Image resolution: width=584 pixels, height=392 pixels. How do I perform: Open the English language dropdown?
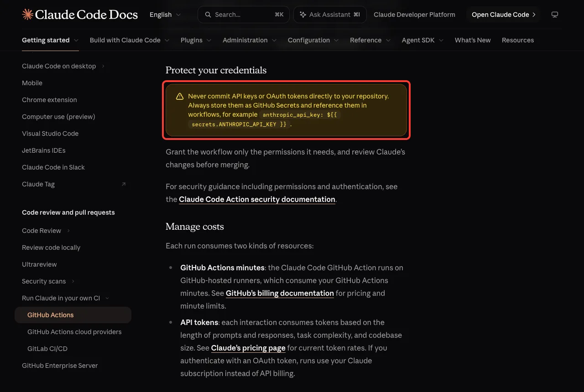[x=165, y=15]
